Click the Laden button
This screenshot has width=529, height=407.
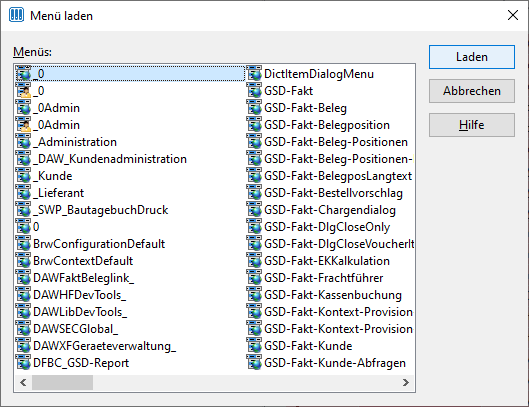click(472, 57)
